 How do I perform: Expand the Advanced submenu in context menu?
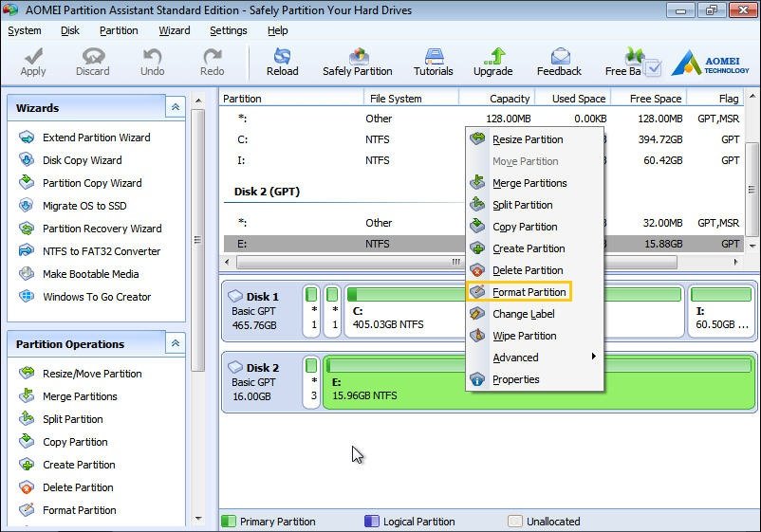[534, 358]
